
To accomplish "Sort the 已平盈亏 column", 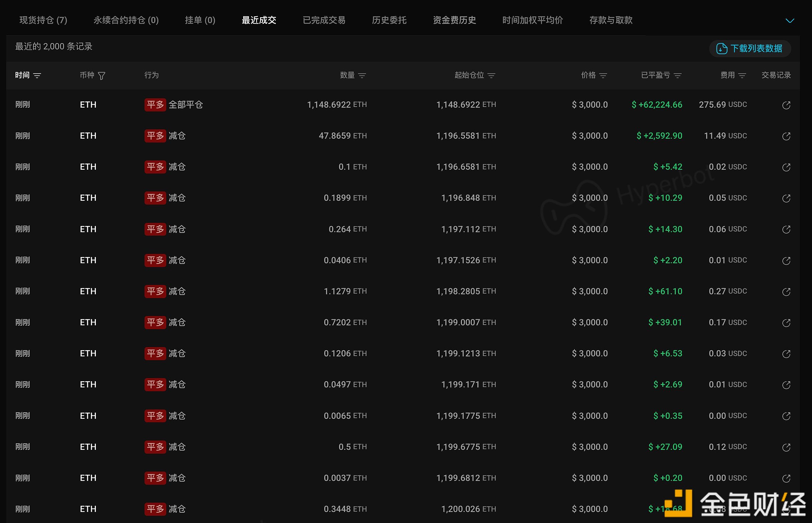I will click(677, 76).
